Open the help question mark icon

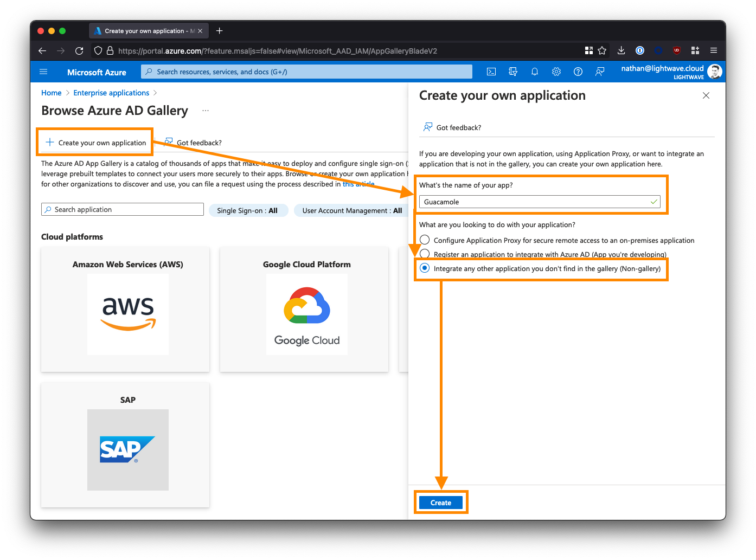[x=578, y=72]
